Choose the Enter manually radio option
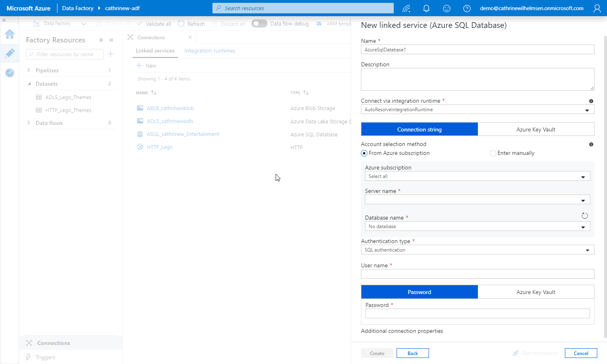The width and height of the screenshot is (607, 364). click(x=492, y=153)
